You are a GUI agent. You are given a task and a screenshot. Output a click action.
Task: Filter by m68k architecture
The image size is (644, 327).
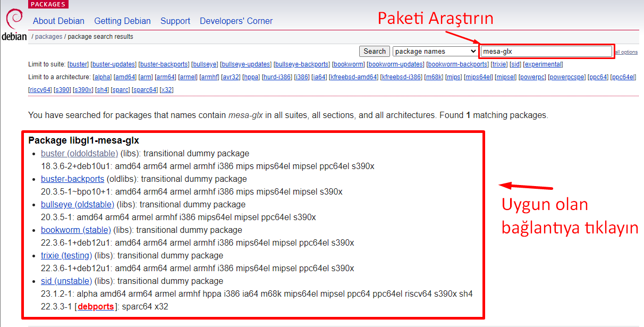pos(434,77)
